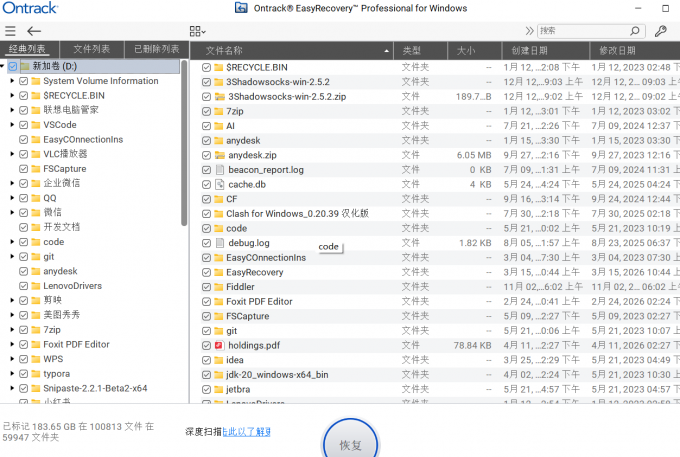
Task: Toggle checkbox for LenovoDrivers in tree
Action: pyautogui.click(x=23, y=286)
